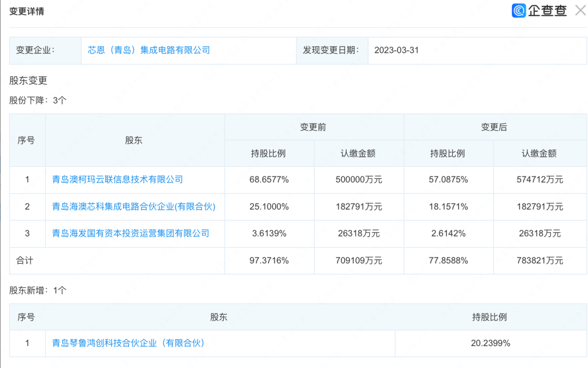The image size is (588, 368).
Task: Select the 25.1000% cell
Action: 269,207
